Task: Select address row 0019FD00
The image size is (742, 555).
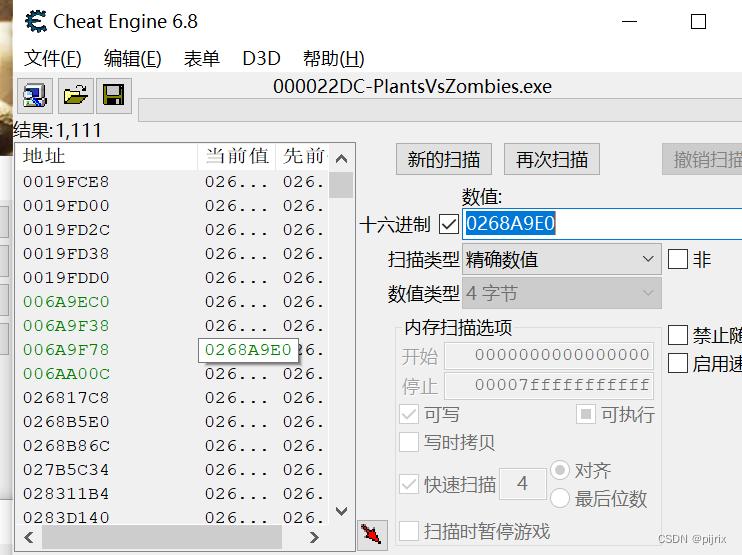Action: pos(172,206)
